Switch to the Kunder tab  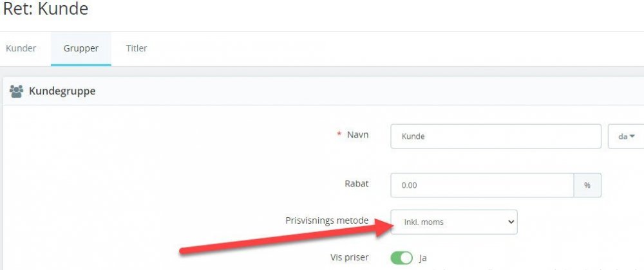[x=21, y=48]
